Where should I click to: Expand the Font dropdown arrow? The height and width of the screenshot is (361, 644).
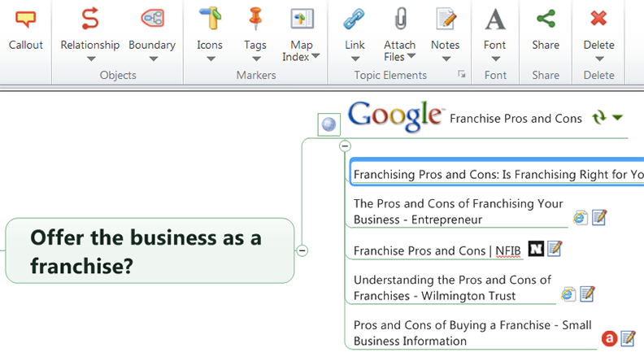(x=495, y=59)
